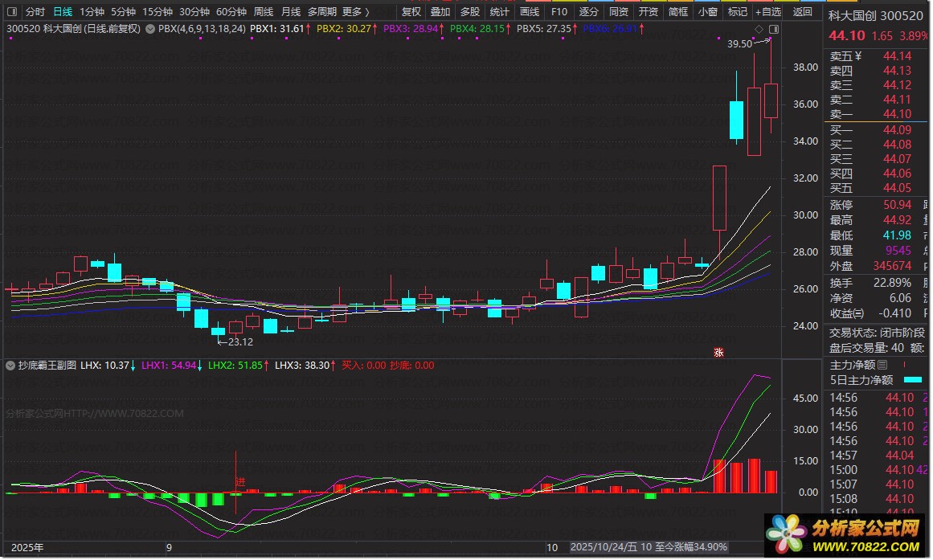Click 卖五 price 44.14
This screenshot has height=560, width=933.
pyautogui.click(x=898, y=56)
